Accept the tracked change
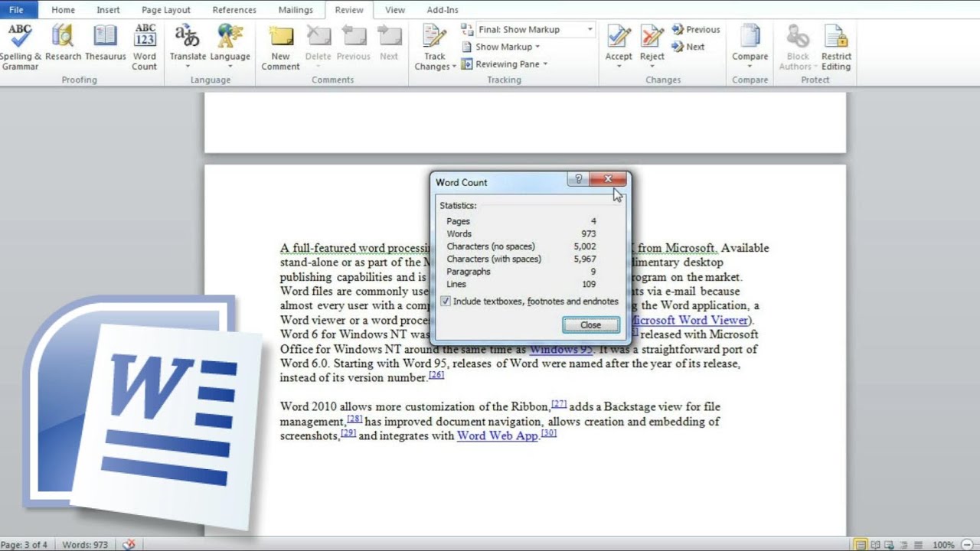The image size is (980, 551). tap(619, 47)
